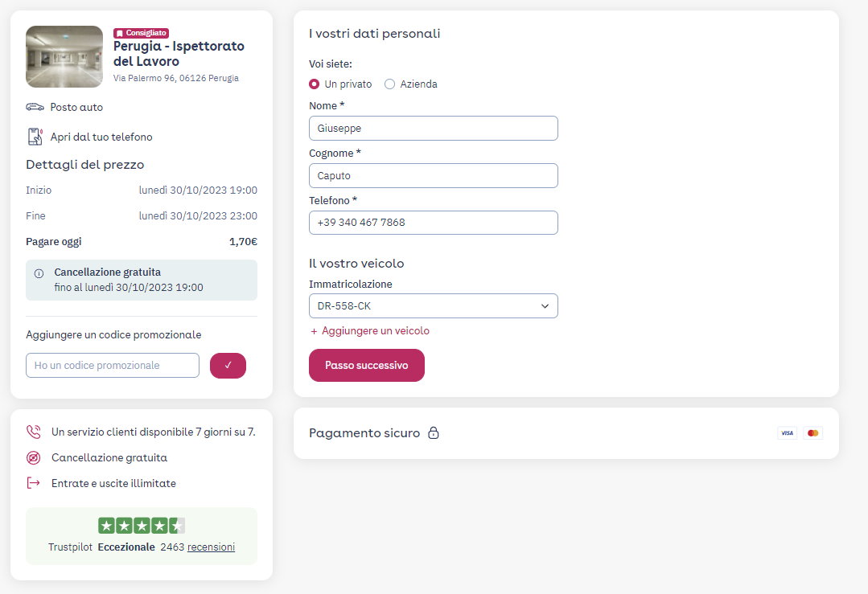Click the Passo successivo button
Image resolution: width=868 pixels, height=594 pixels.
point(367,365)
